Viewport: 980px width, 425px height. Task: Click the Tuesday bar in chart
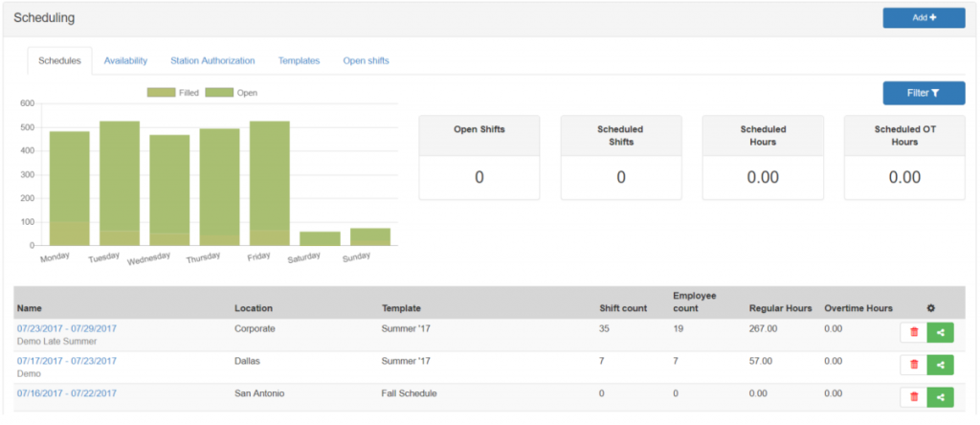[120, 183]
